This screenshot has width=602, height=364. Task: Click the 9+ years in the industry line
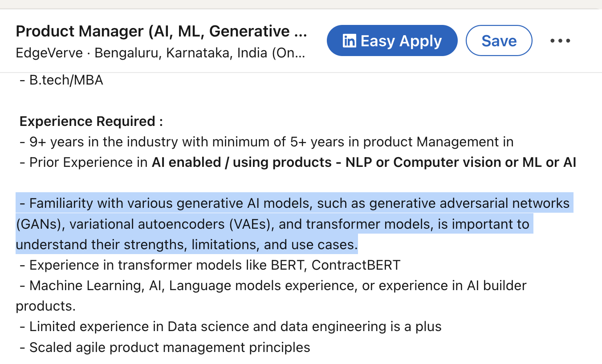pos(266,142)
